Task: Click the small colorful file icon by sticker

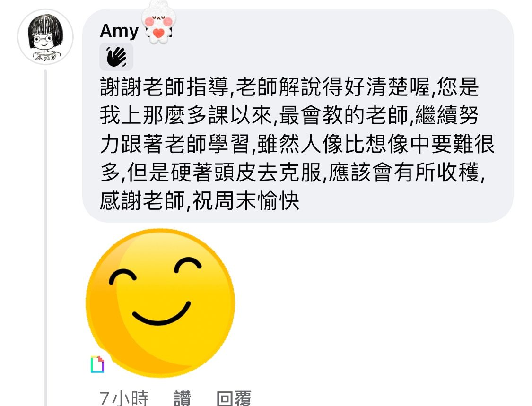Action: tap(97, 364)
